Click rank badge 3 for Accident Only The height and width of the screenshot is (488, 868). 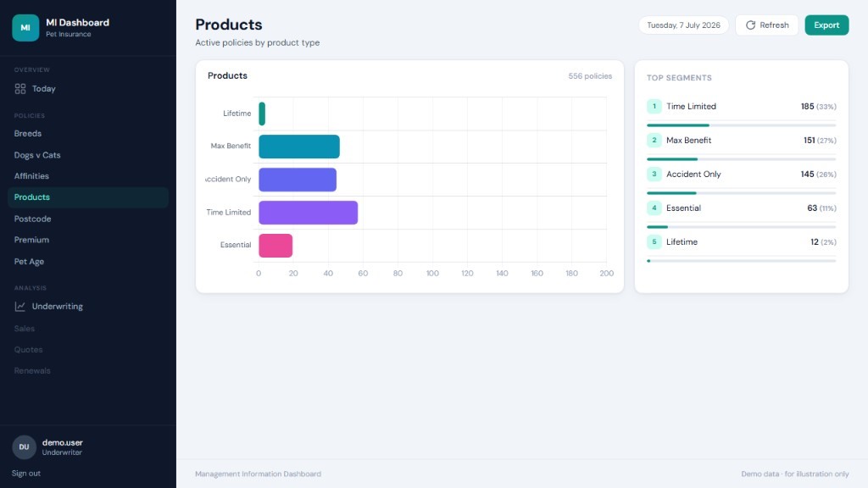[654, 175]
